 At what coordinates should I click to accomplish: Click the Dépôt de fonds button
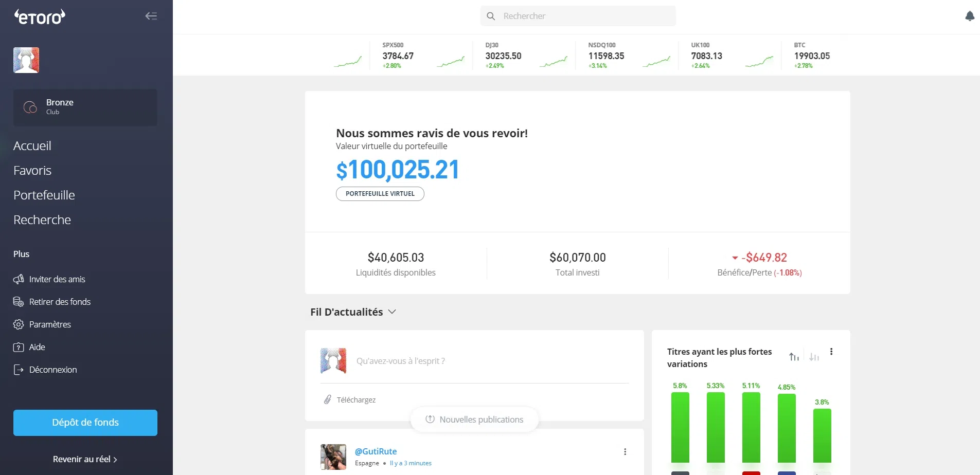(85, 423)
